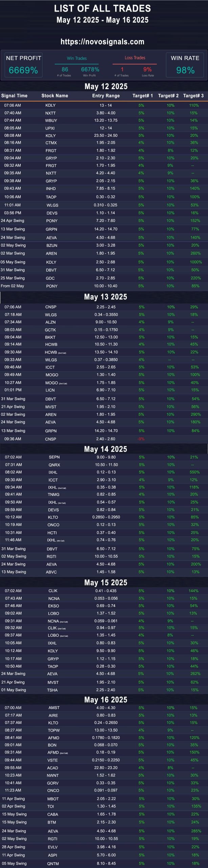
Task: Click the May 12 2025 section heading
Action: [x=106, y=86]
